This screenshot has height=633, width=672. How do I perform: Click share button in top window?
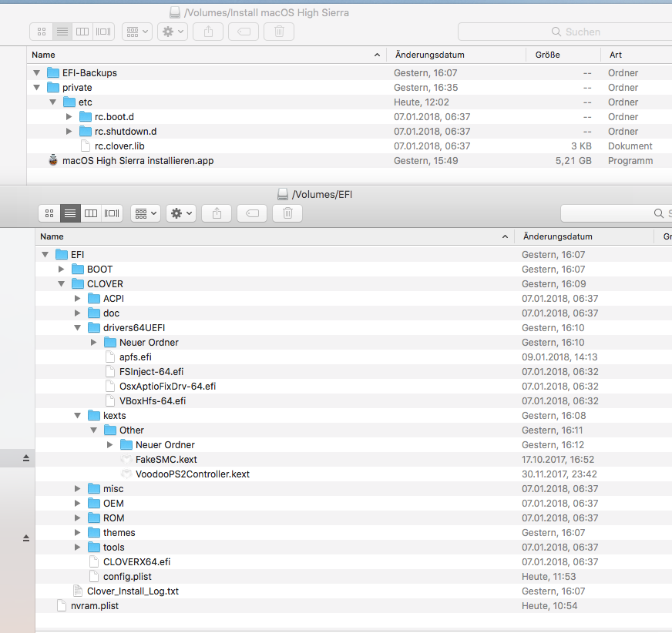coord(208,32)
